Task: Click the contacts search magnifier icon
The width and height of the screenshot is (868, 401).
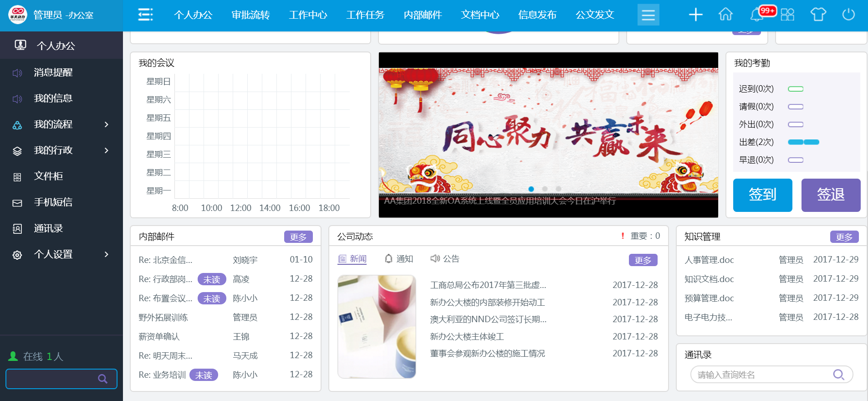Action: tap(838, 375)
